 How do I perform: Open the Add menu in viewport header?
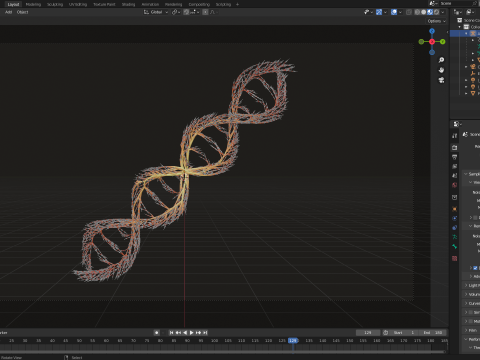[8, 12]
